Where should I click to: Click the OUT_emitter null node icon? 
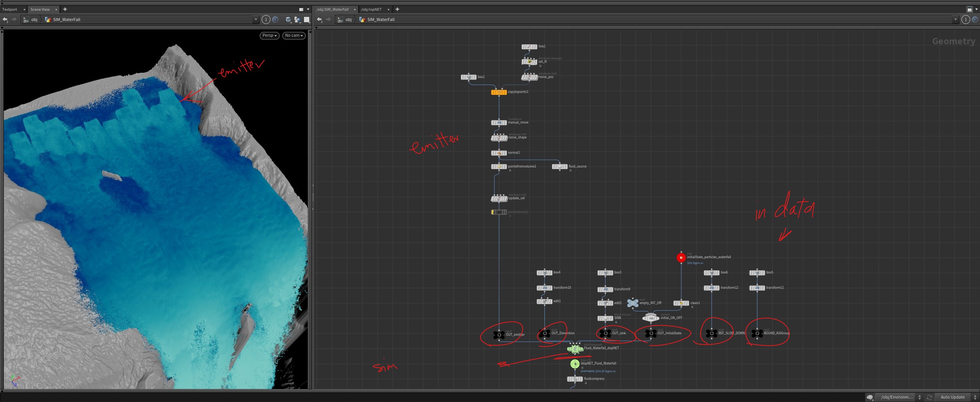tap(499, 335)
